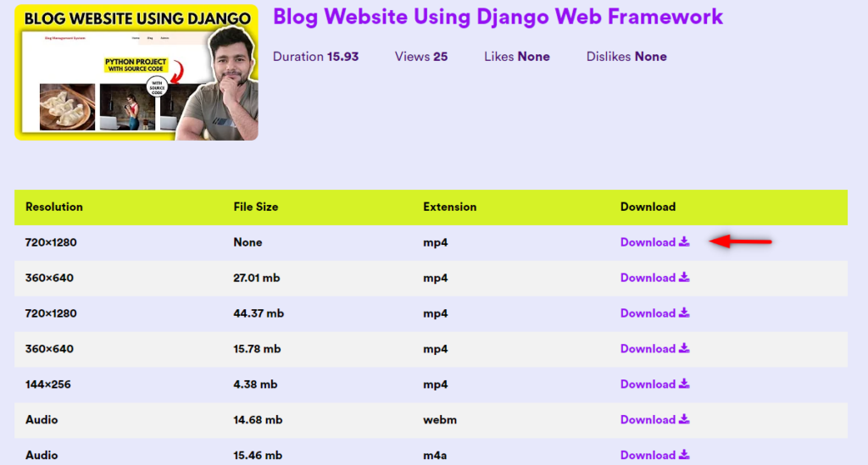Download the 44.37 mb mp4 file
The width and height of the screenshot is (868, 465).
click(x=655, y=313)
